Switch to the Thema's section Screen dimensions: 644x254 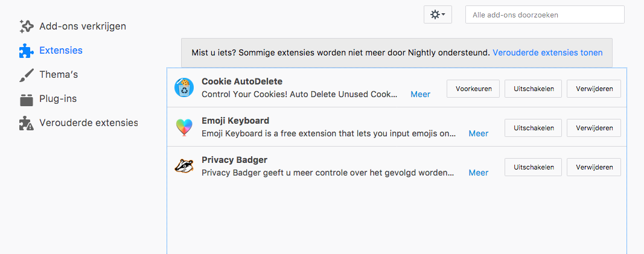(59, 75)
